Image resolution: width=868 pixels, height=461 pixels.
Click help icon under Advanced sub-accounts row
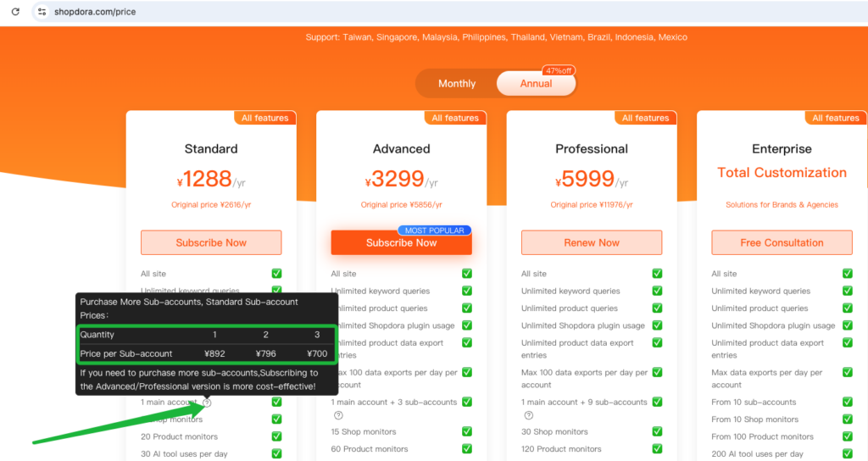tap(338, 415)
